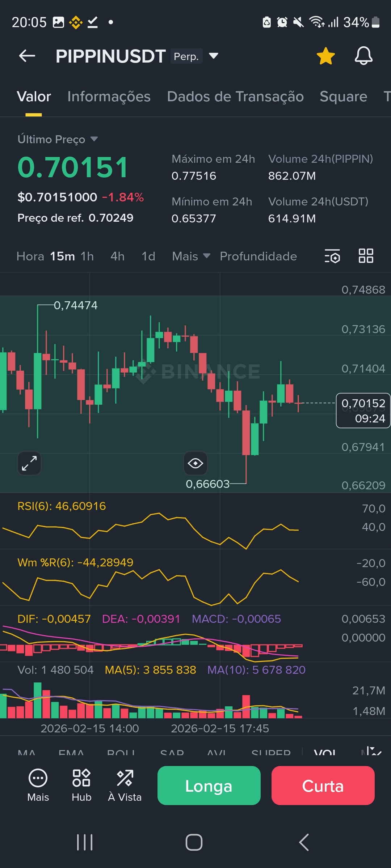Image resolution: width=391 pixels, height=868 pixels.
Task: Open the Hub shortcut
Action: tap(81, 786)
